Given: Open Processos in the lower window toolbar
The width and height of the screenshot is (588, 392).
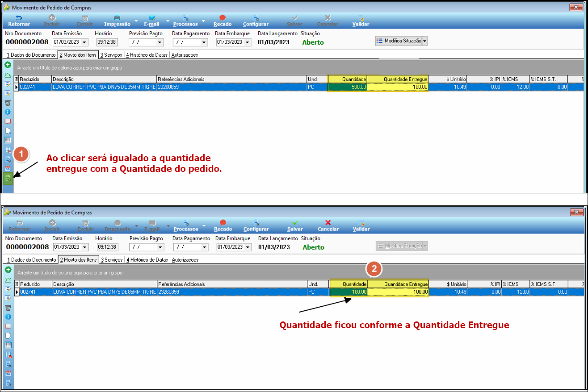Looking at the screenshot, I should [x=186, y=225].
